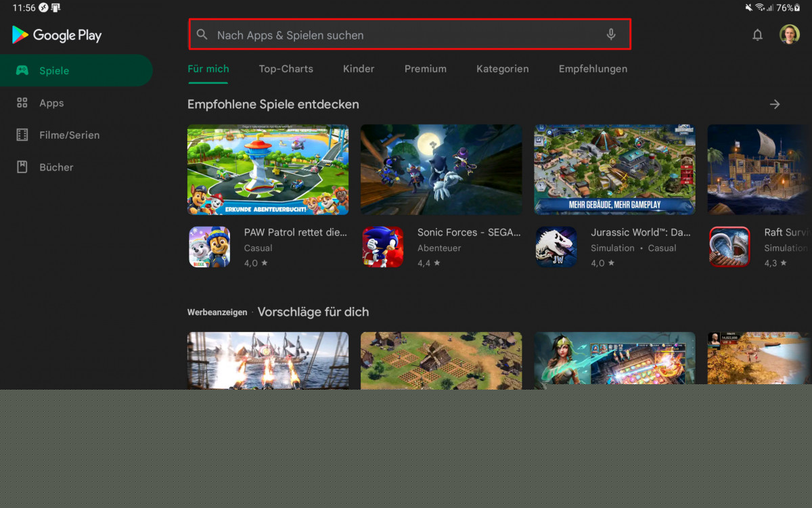The width and height of the screenshot is (812, 508).
Task: Tap the search magnifier icon
Action: [202, 34]
